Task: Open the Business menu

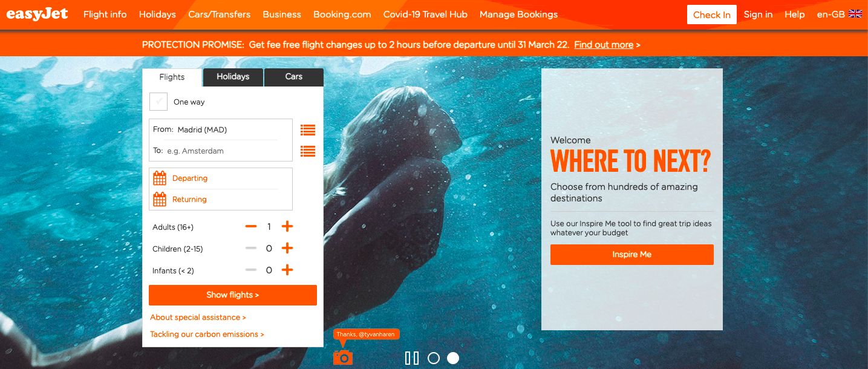Action: coord(282,15)
